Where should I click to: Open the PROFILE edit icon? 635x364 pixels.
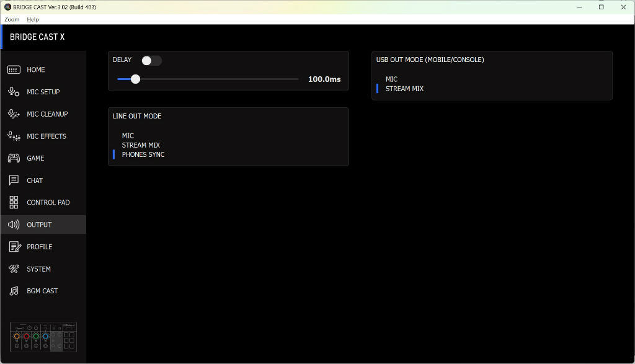click(15, 247)
